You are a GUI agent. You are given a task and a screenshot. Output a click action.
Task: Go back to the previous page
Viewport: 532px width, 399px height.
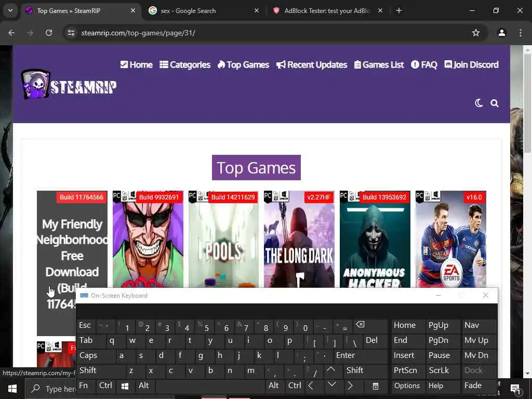pos(11,33)
